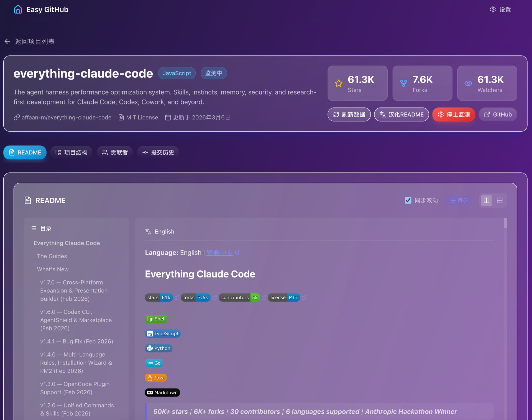Click the star icon in Stars card
This screenshot has height=420, width=532.
pos(339,83)
